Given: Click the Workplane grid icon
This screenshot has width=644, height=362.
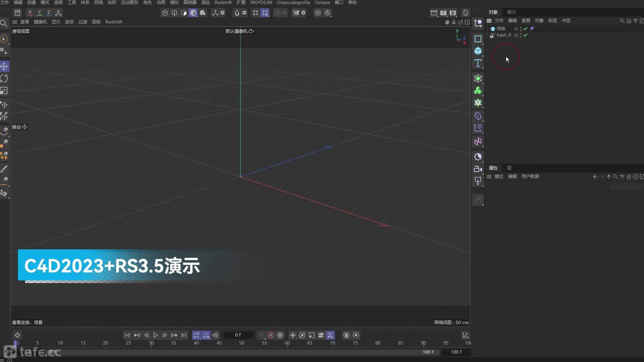Looking at the screenshot, I should click(x=256, y=13).
